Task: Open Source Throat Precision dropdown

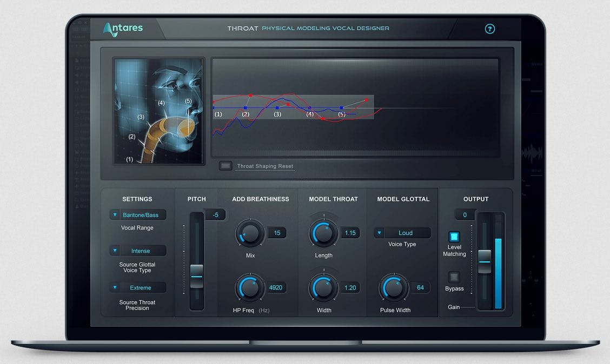Action: (137, 288)
